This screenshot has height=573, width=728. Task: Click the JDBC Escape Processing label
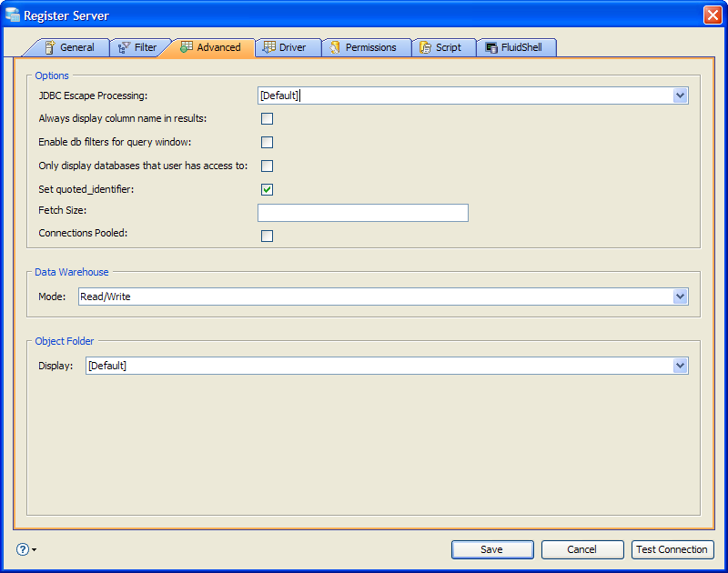(x=93, y=95)
